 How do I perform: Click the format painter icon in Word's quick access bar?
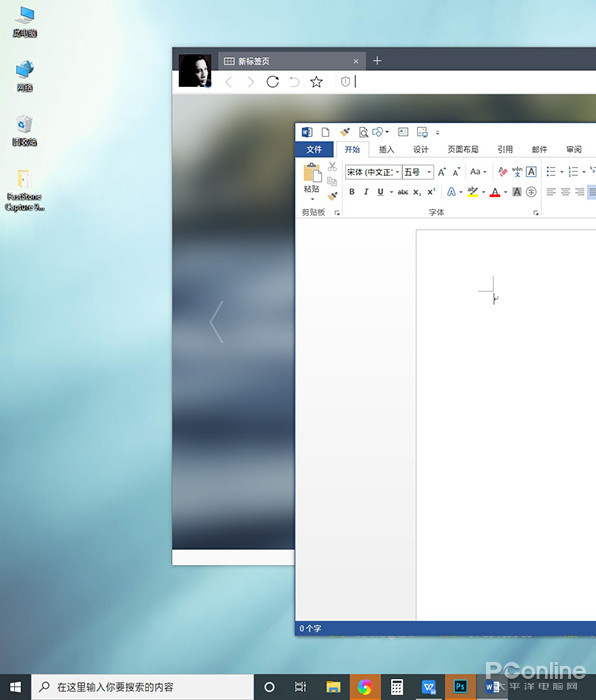click(345, 132)
